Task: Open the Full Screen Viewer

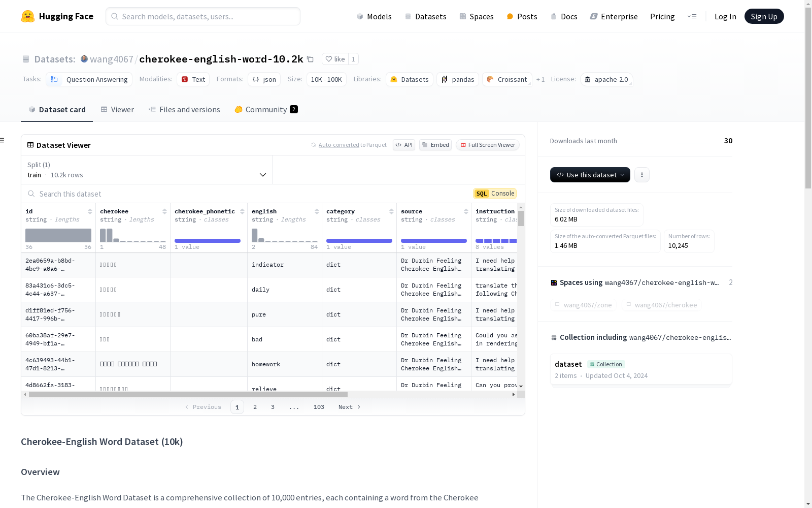Action: [487, 145]
